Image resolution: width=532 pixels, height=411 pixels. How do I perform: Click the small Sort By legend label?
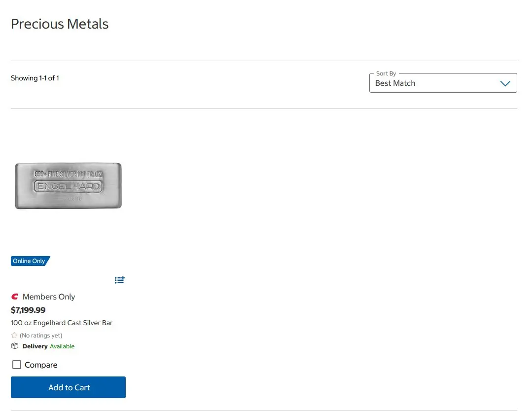(x=386, y=74)
